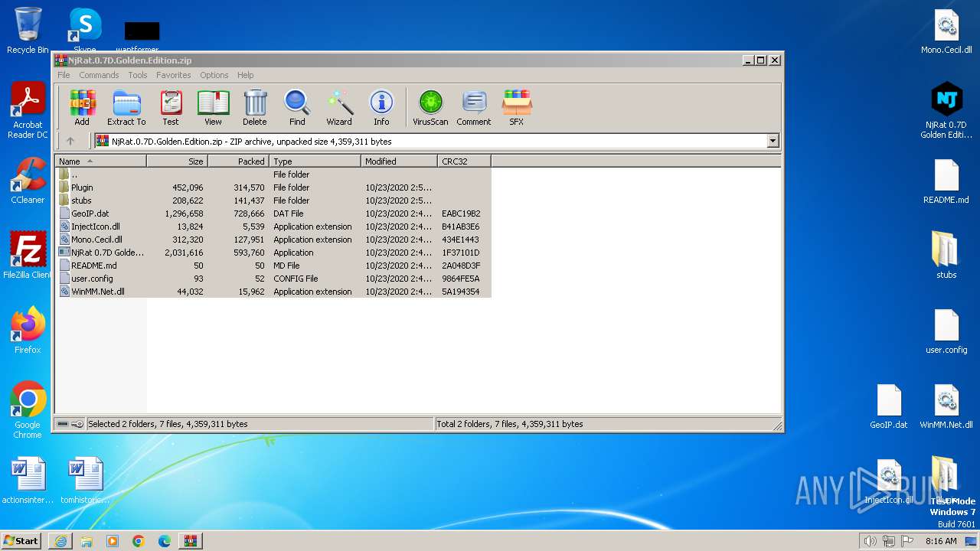Sort by Packed column header

tap(238, 161)
